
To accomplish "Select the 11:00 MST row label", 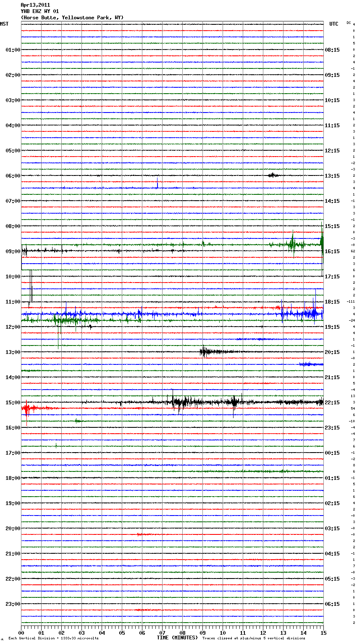I will coord(13,302).
